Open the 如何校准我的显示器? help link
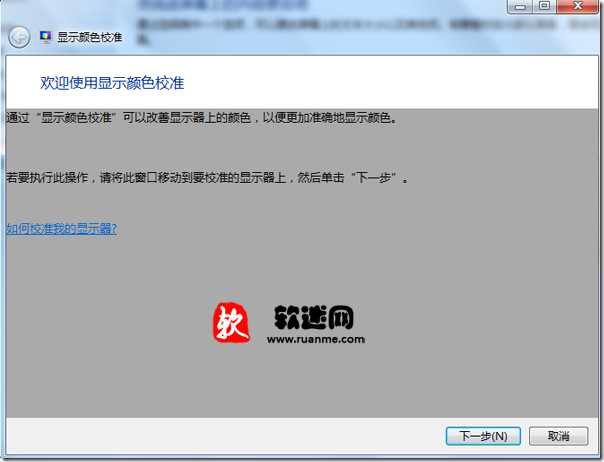604x462 pixels. [x=61, y=228]
